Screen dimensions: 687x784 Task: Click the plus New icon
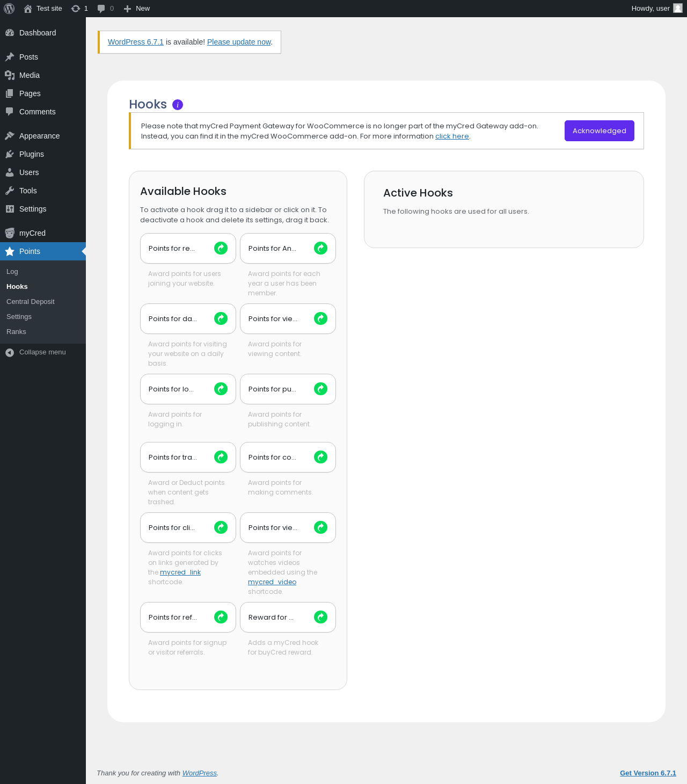tap(127, 9)
